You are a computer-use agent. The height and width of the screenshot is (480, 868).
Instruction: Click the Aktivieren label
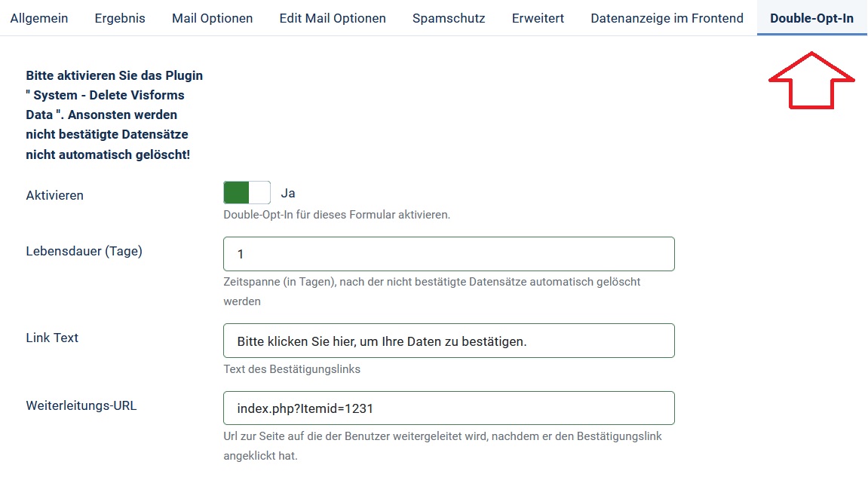[54, 195]
